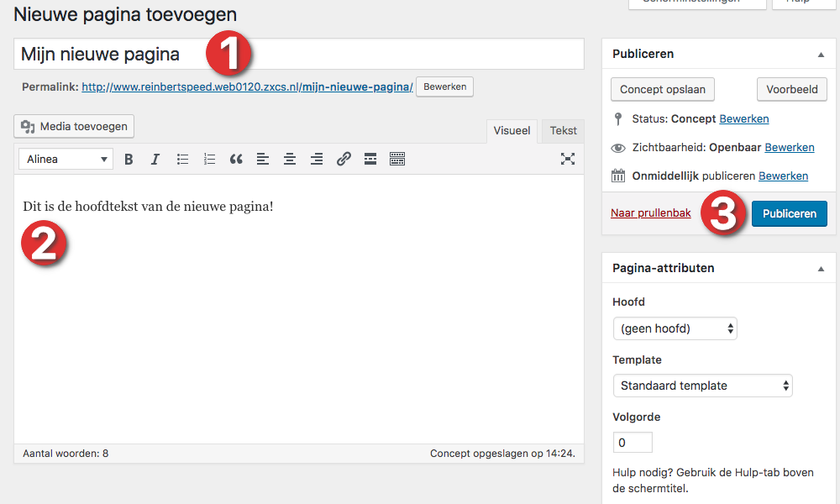The image size is (840, 504).
Task: Move the page via Naar prullenbak
Action: (650, 213)
